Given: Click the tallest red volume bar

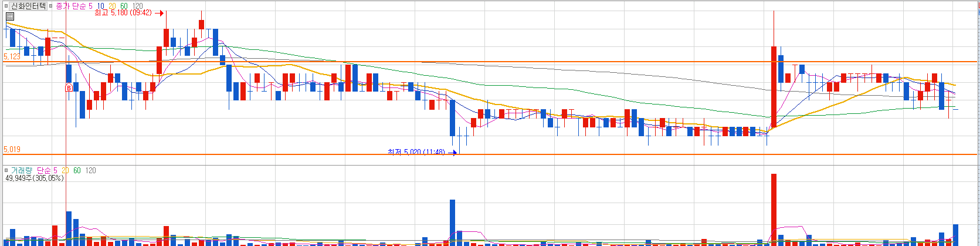Looking at the screenshot, I should point(774,208).
